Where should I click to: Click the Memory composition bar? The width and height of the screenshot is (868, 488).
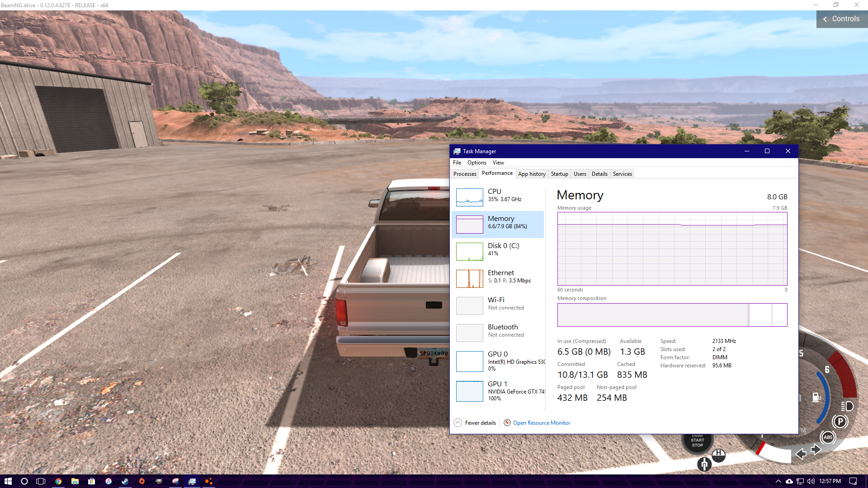[672, 315]
